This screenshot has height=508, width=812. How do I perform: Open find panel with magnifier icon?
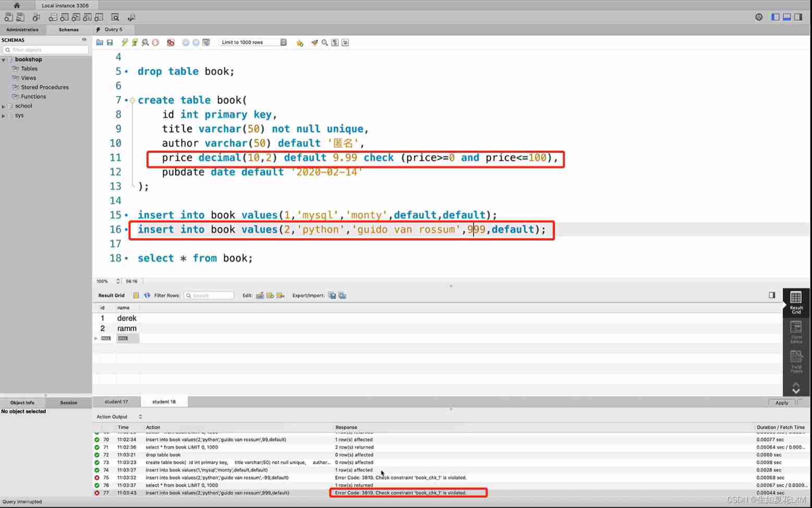click(x=324, y=42)
